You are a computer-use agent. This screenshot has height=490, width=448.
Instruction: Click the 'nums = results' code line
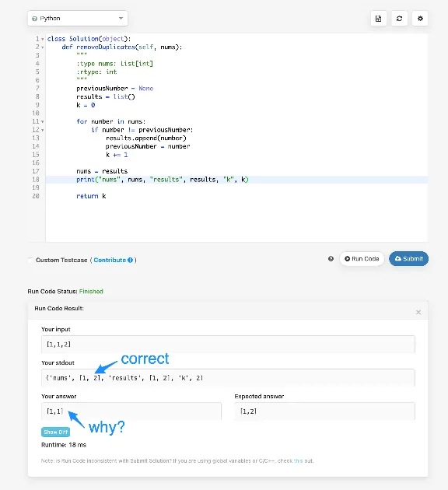(x=102, y=171)
